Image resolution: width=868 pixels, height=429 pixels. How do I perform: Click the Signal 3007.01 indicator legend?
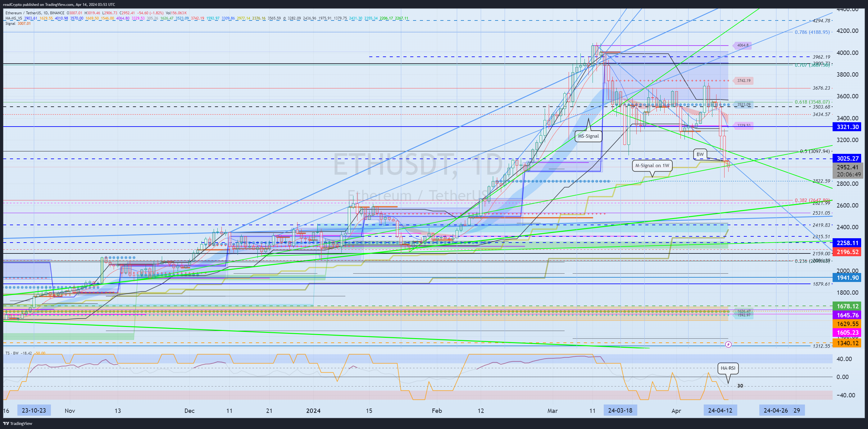[18, 24]
